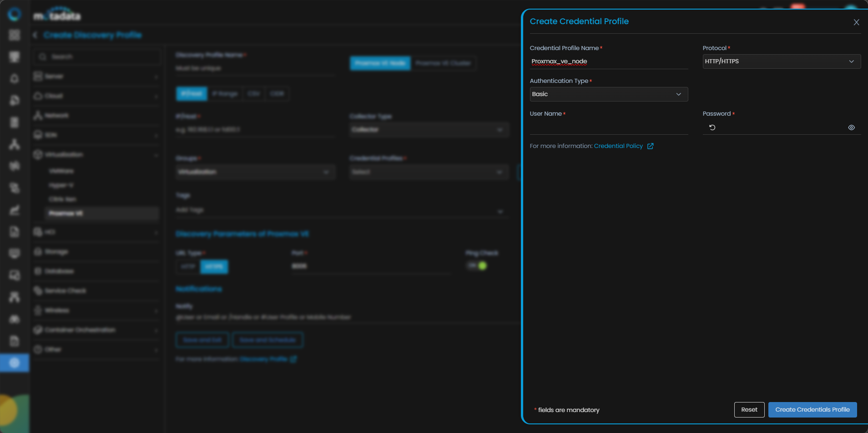The width and height of the screenshot is (868, 433).
Task: Click the Reset button
Action: pos(749,410)
